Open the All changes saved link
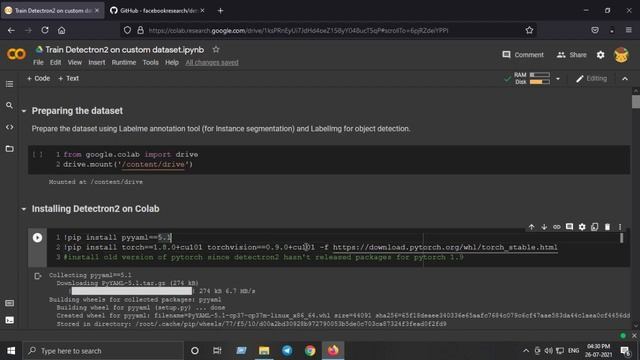 212,62
